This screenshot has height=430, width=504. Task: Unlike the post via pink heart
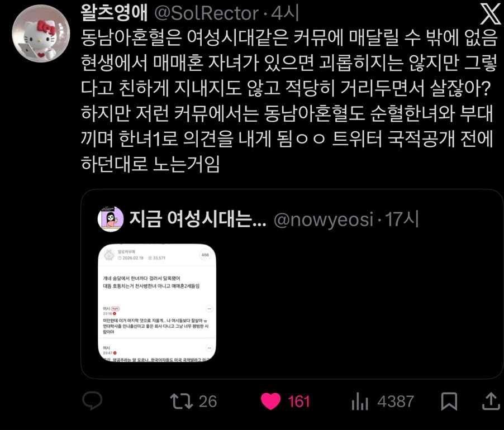click(270, 401)
